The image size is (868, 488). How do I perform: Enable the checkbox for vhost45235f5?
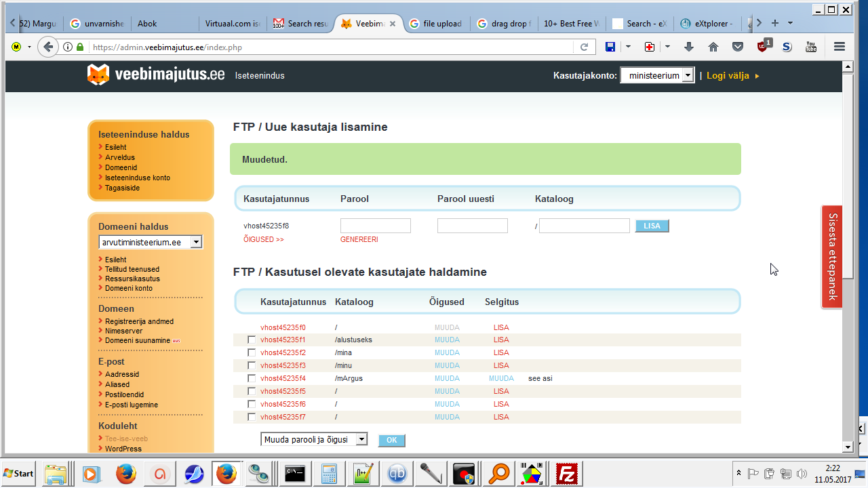click(x=252, y=391)
